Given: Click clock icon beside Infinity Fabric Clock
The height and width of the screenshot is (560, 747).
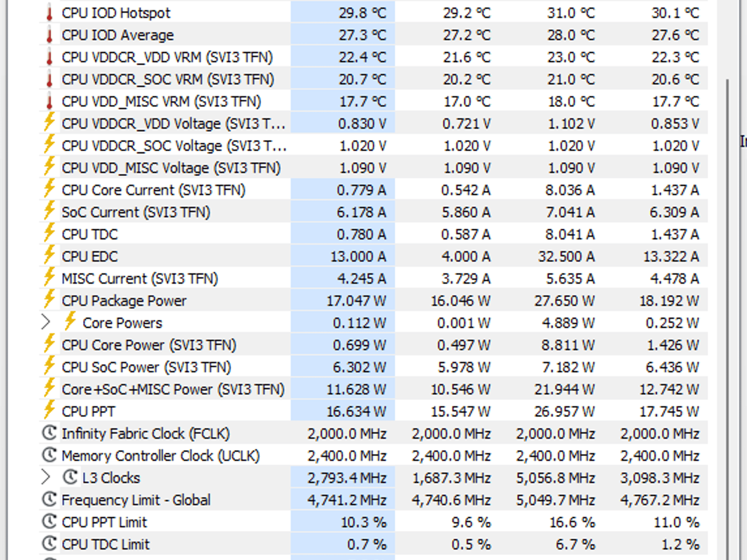Looking at the screenshot, I should coord(49,433).
